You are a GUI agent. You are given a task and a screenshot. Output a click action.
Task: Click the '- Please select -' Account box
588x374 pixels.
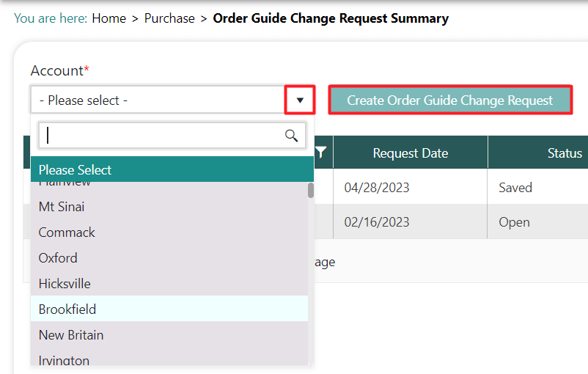pos(158,100)
